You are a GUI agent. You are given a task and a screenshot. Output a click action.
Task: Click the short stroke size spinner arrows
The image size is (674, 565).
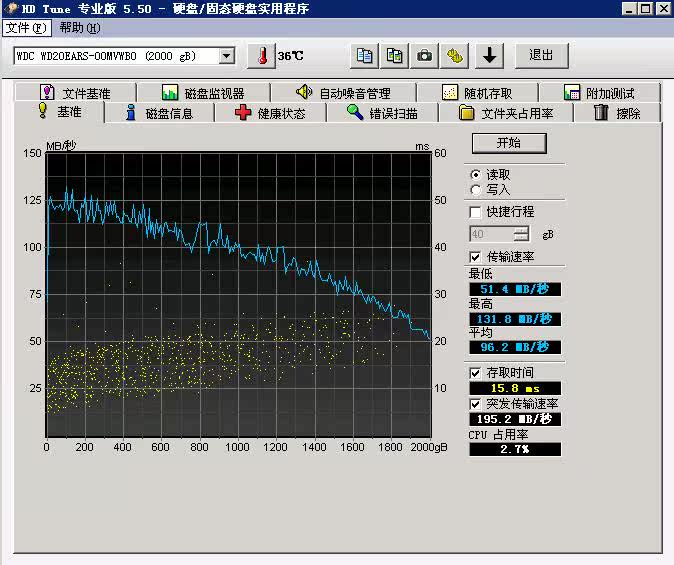[x=521, y=234]
